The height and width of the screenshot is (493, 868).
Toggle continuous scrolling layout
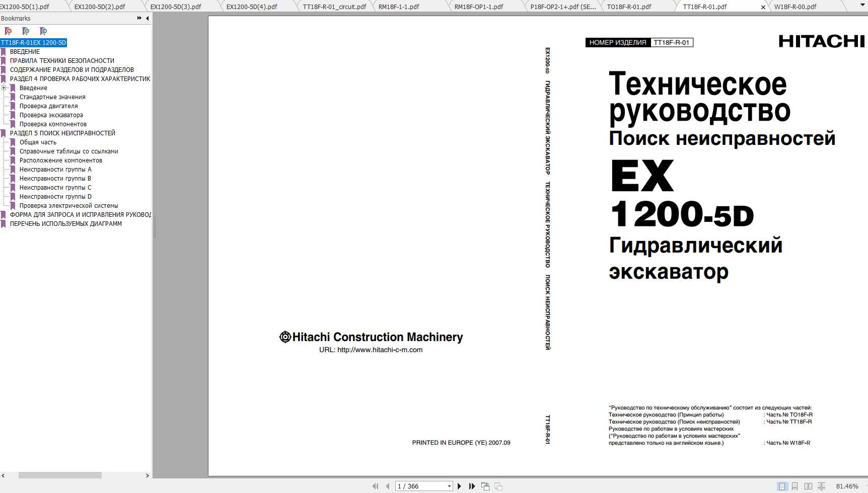(x=794, y=486)
